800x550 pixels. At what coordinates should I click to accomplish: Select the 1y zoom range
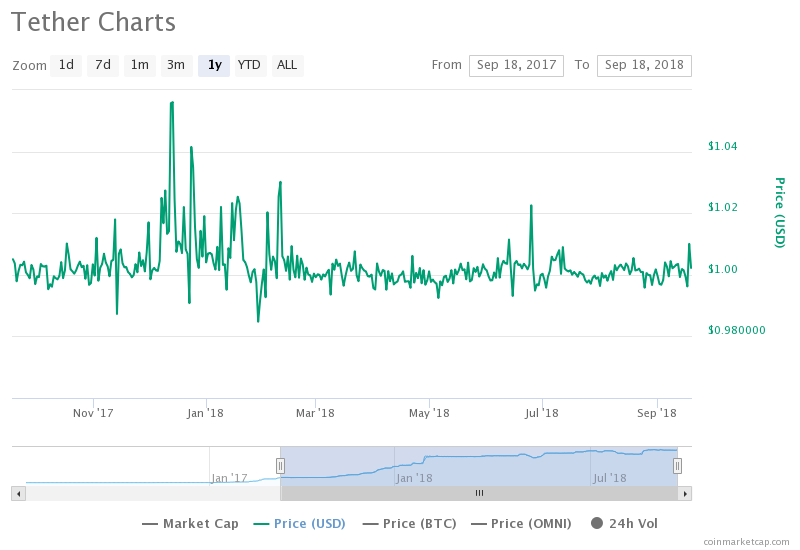click(214, 65)
